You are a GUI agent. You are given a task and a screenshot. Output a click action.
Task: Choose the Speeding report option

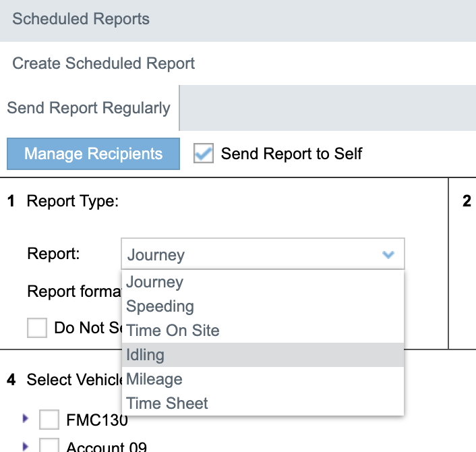point(160,306)
